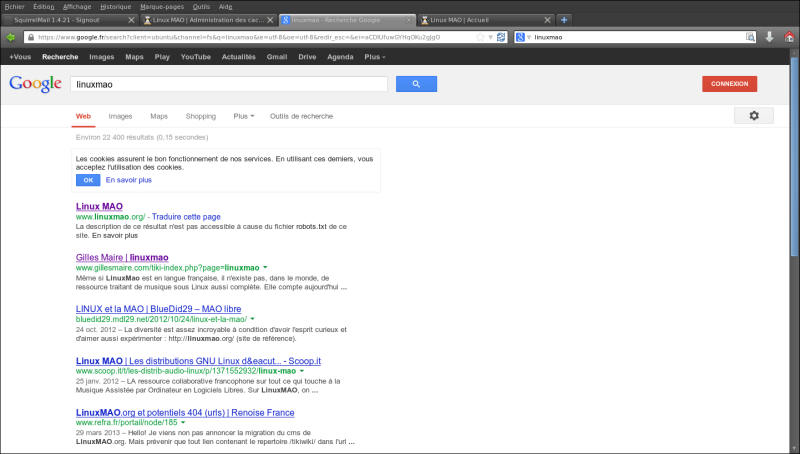This screenshot has height=454, width=800.
Task: Open Drive in the Google bar
Action: [307, 57]
